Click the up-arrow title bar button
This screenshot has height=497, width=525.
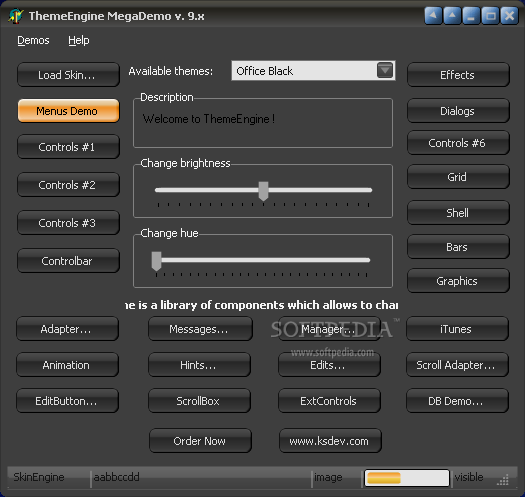[x=452, y=16]
